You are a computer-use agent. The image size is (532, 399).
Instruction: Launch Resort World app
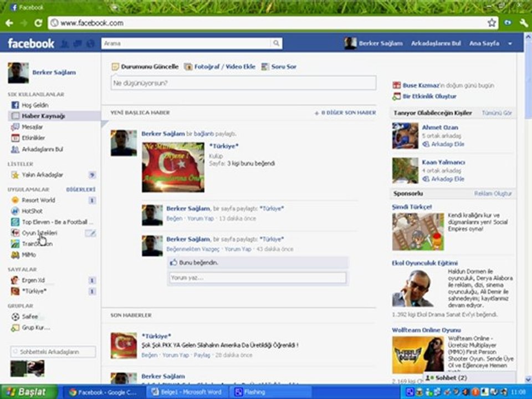[x=38, y=200]
